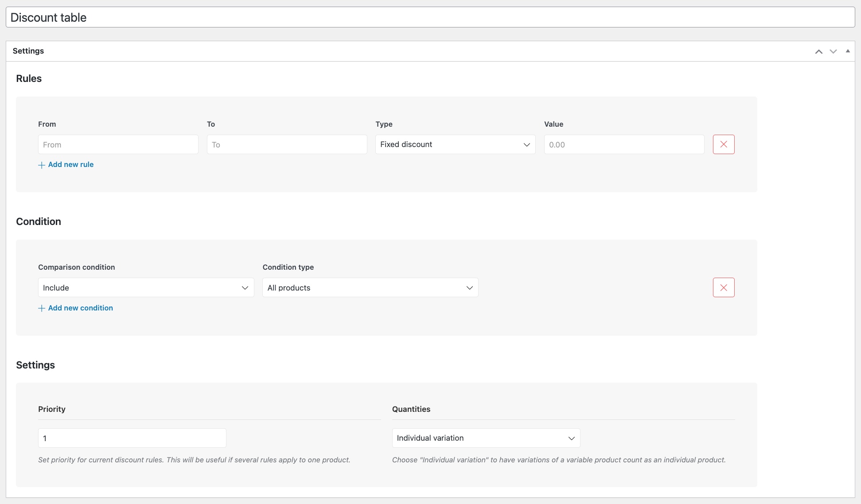The height and width of the screenshot is (504, 861).
Task: Click plus icon beside Add new rule
Action: click(42, 165)
